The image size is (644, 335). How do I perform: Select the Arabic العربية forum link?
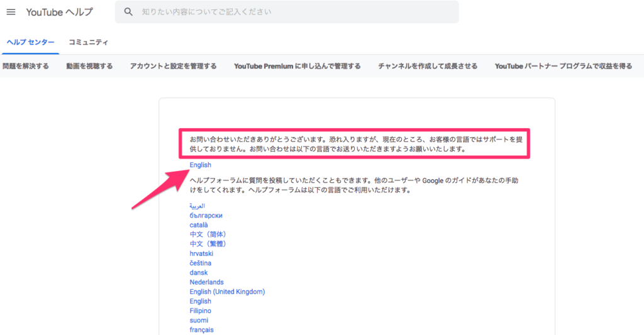coord(197,206)
